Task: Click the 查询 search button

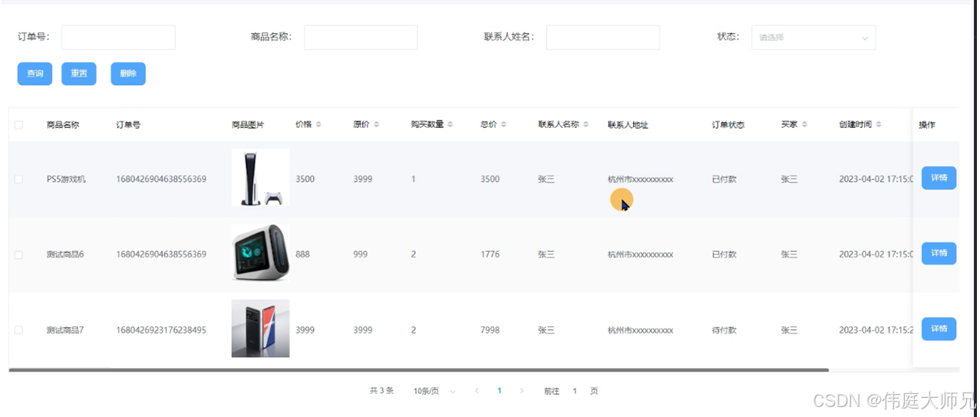Action: (x=35, y=74)
